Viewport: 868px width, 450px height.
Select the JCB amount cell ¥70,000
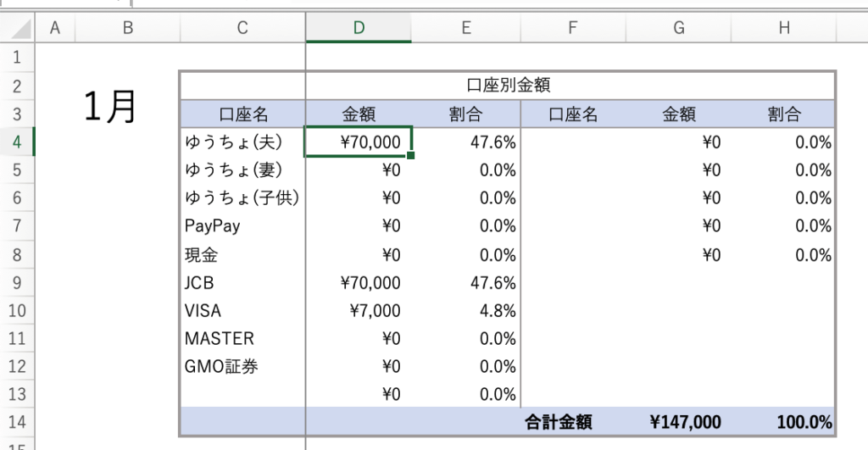359,282
